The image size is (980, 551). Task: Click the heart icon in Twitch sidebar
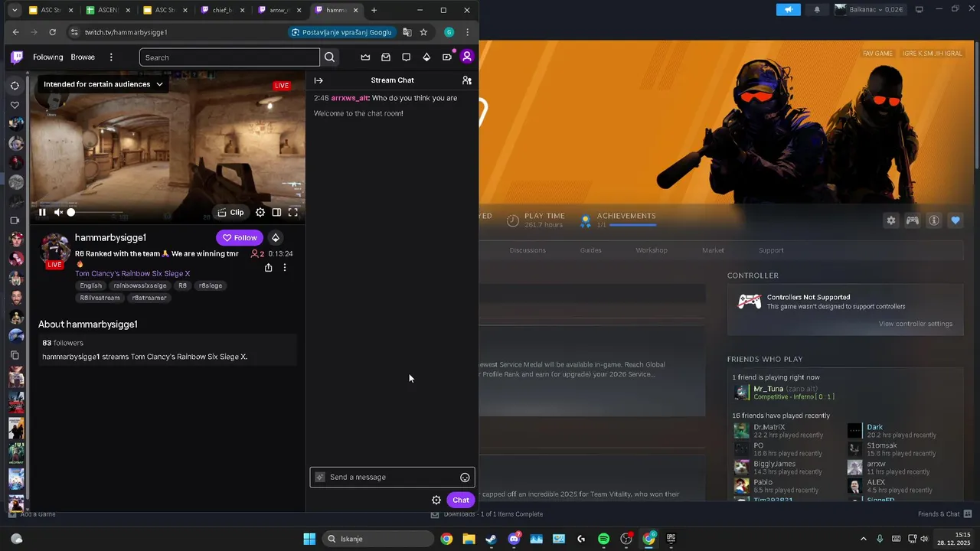coord(15,105)
